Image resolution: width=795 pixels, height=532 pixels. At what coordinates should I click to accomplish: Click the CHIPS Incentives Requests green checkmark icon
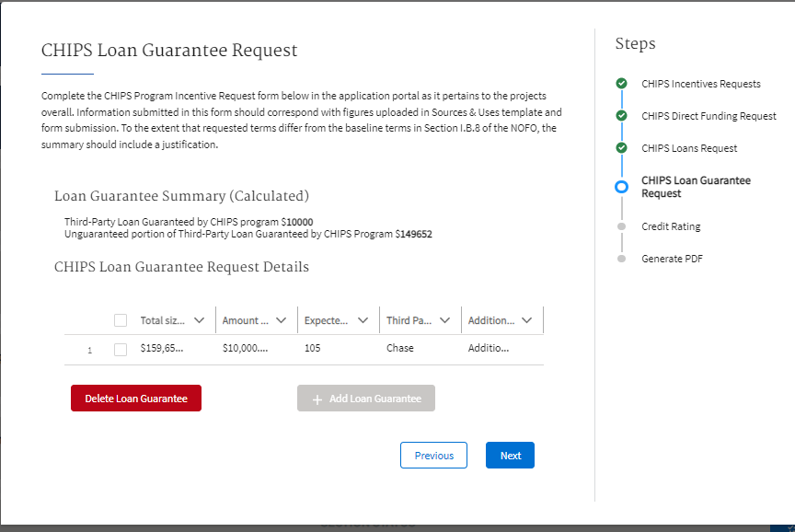622,84
